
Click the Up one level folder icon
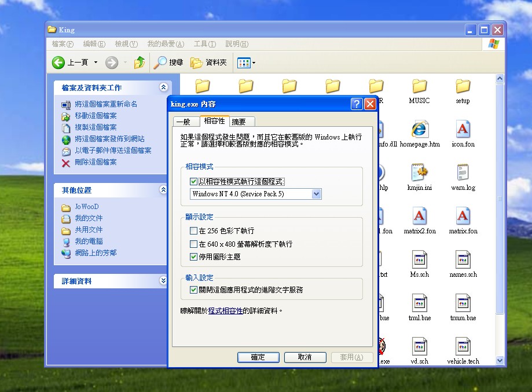tap(140, 63)
